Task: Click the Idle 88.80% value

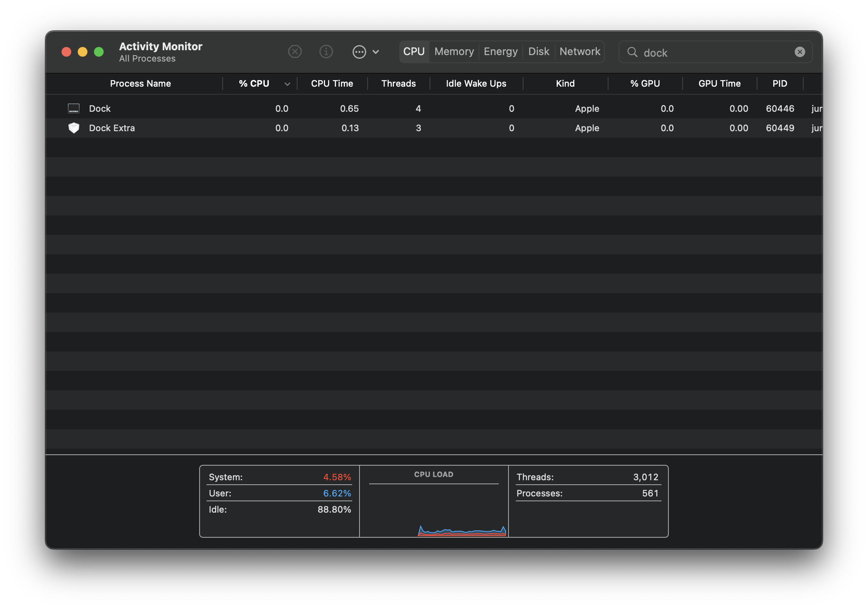Action: pyautogui.click(x=334, y=509)
